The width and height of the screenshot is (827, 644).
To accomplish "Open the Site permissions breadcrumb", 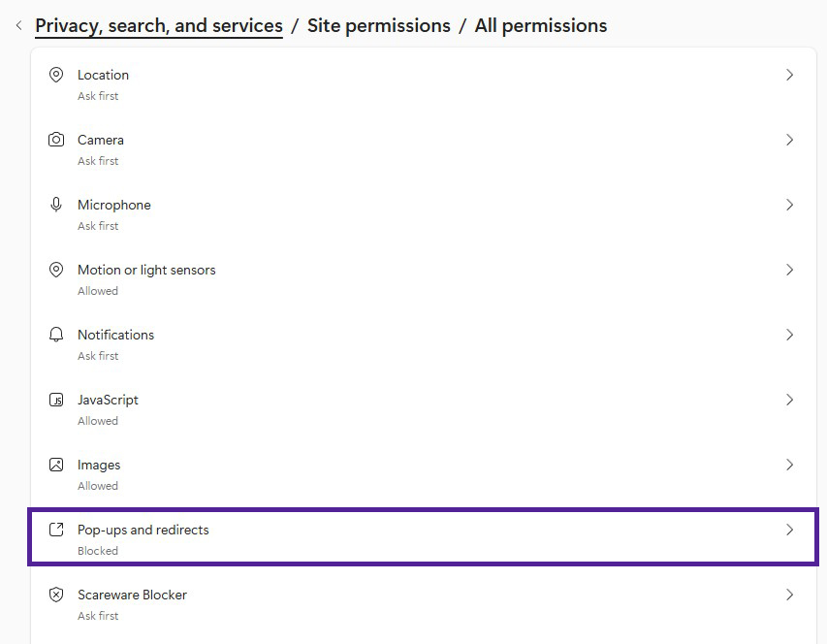I will (x=378, y=26).
